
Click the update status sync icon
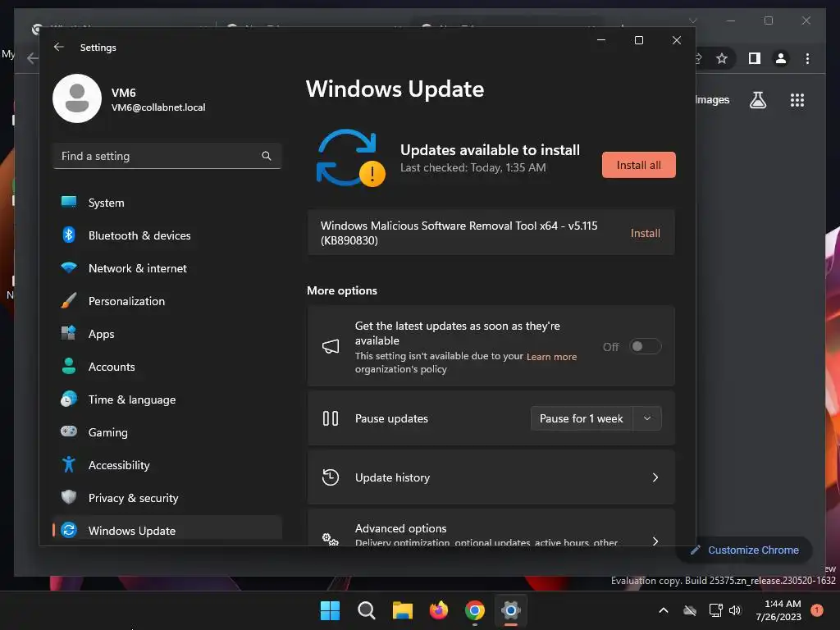click(350, 158)
